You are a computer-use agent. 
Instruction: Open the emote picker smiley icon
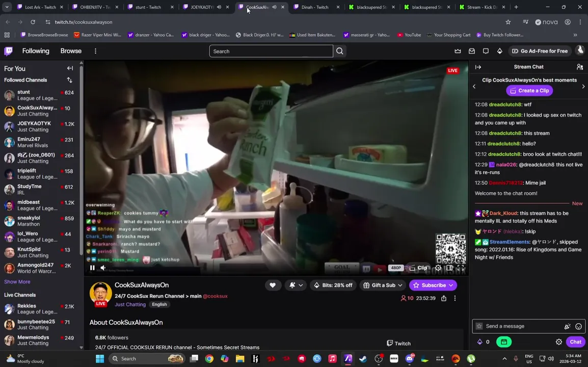click(x=579, y=326)
